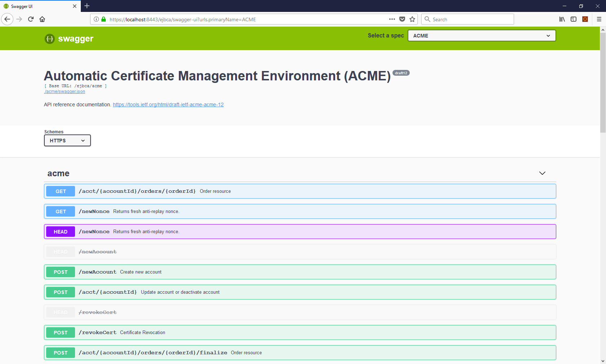Open the Select a spec ACME dropdown
Screen dimensions: 606x364
[x=482, y=36]
